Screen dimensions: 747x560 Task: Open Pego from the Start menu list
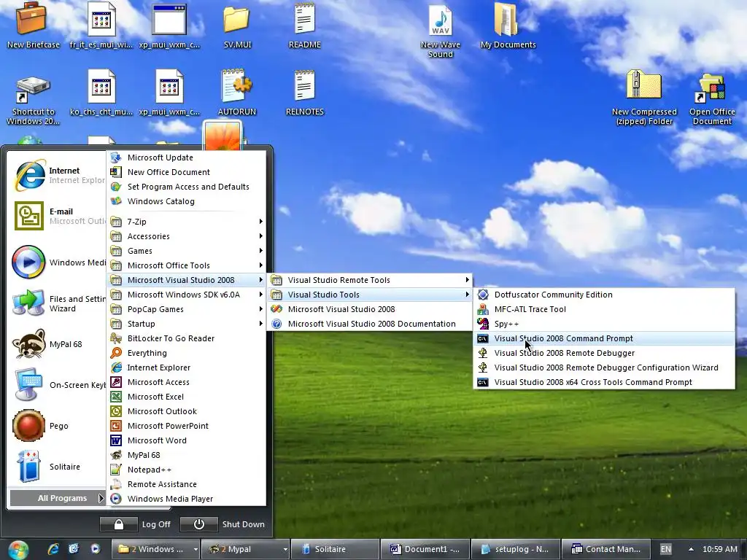click(57, 426)
